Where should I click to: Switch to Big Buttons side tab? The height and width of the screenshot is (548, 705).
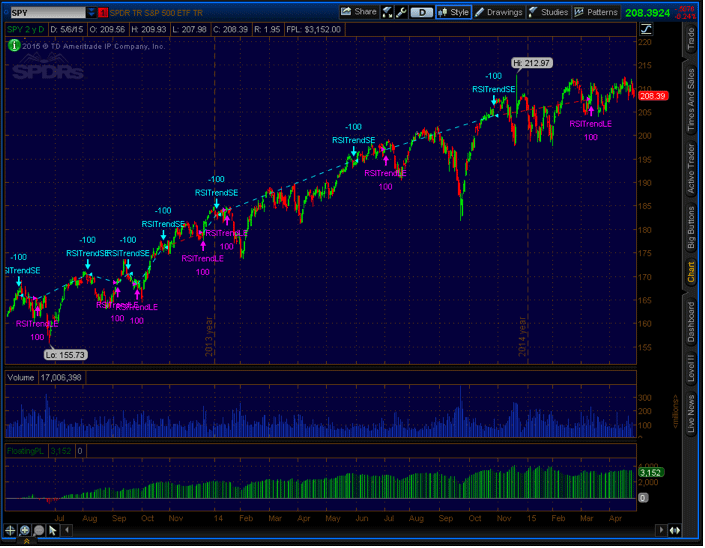(x=691, y=227)
